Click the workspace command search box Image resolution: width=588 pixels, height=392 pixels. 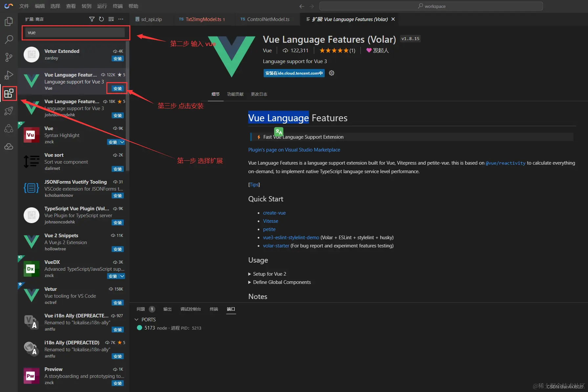click(431, 6)
